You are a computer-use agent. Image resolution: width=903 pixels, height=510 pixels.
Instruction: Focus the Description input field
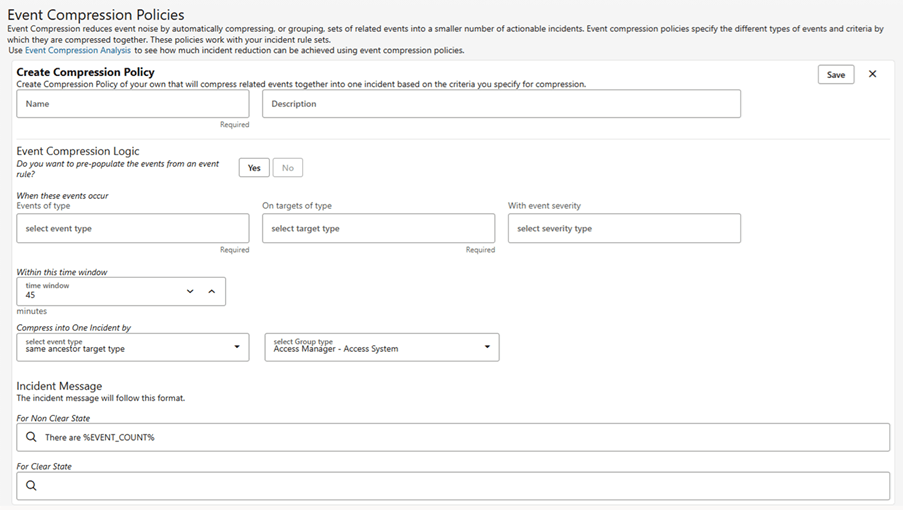501,104
